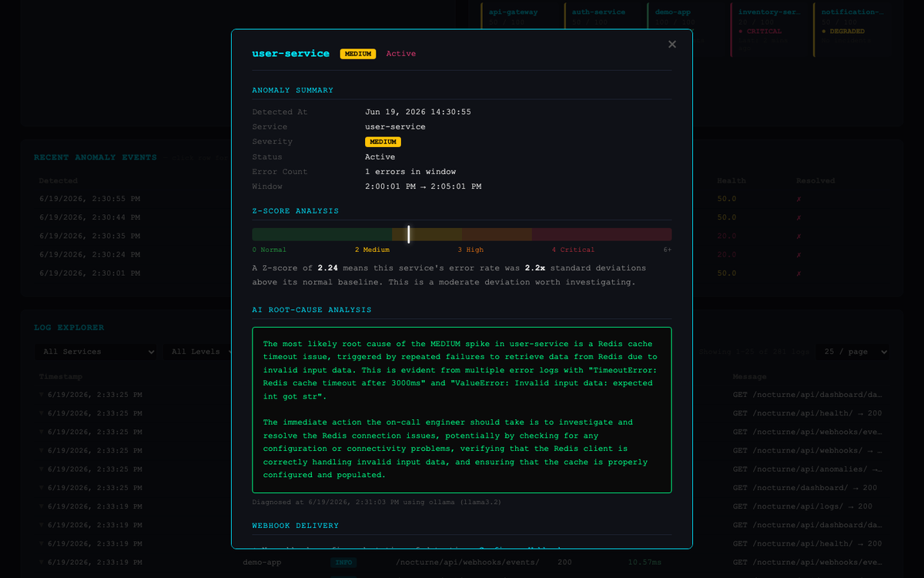This screenshot has height=578, width=924.
Task: Click the MEDIUM badge in the Severity row
Action: [x=383, y=142]
